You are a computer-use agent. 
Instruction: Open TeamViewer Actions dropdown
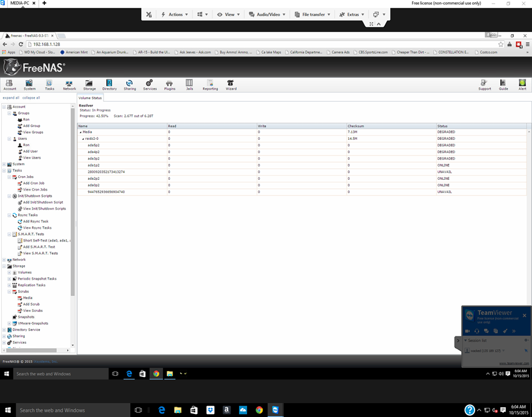click(174, 15)
